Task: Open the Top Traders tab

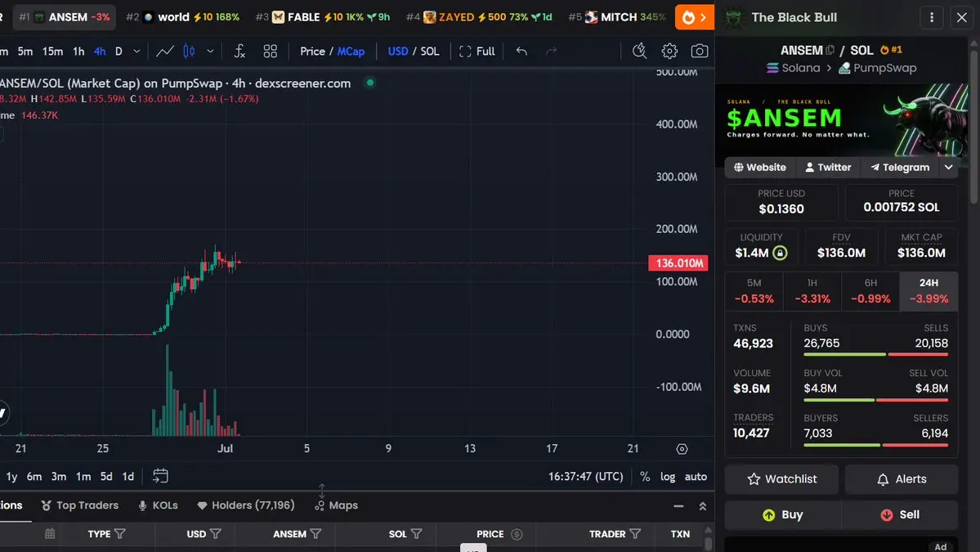Action: (x=79, y=505)
